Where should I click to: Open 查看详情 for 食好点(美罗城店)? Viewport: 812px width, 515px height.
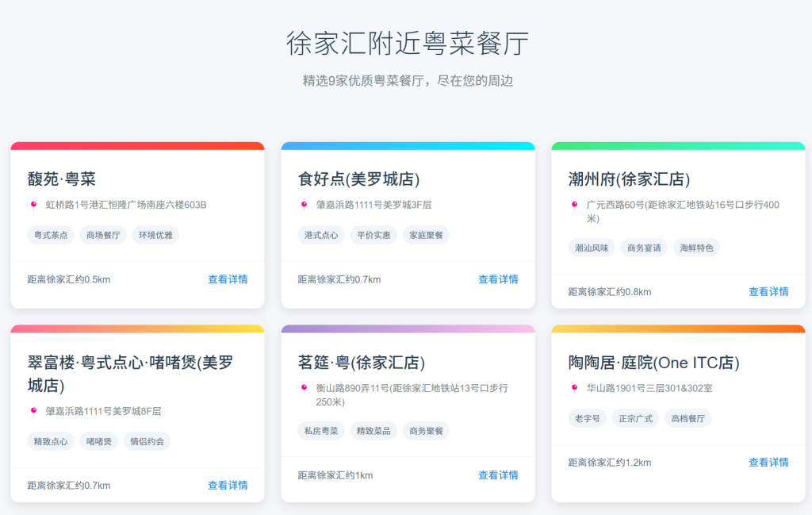point(498,279)
